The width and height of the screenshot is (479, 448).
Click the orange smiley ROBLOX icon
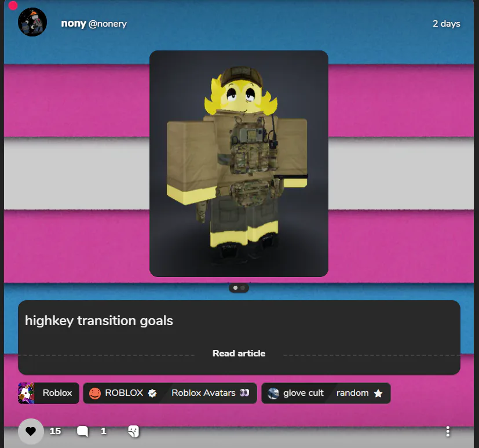point(95,394)
